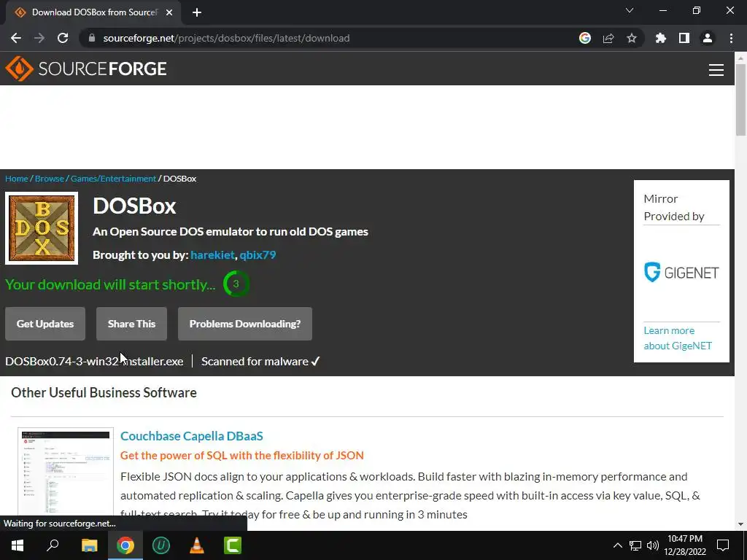Open the Windows notification center icon
747x560 pixels.
(723, 545)
